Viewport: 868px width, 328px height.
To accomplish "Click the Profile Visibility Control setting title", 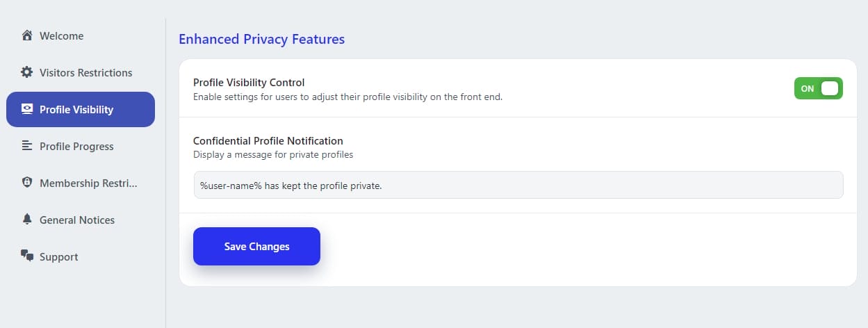I will 249,82.
